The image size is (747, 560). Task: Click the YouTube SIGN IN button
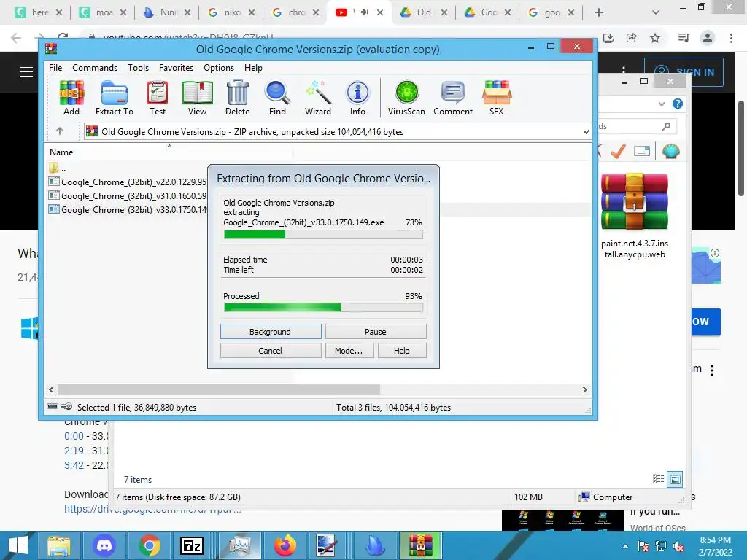684,72
